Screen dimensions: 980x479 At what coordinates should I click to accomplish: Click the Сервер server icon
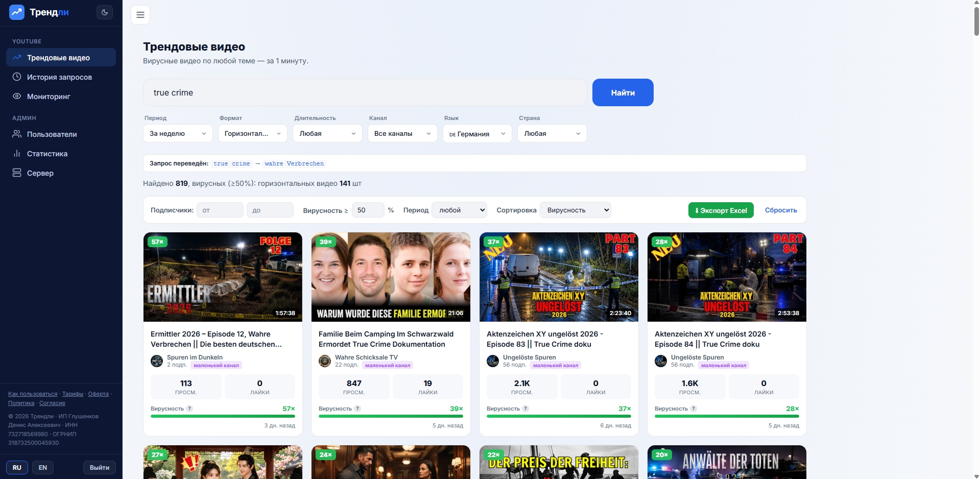click(x=17, y=173)
